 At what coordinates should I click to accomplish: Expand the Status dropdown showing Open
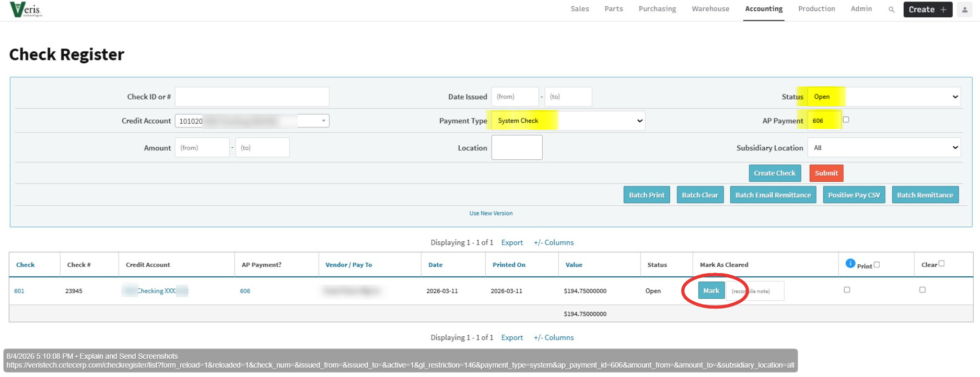click(884, 97)
